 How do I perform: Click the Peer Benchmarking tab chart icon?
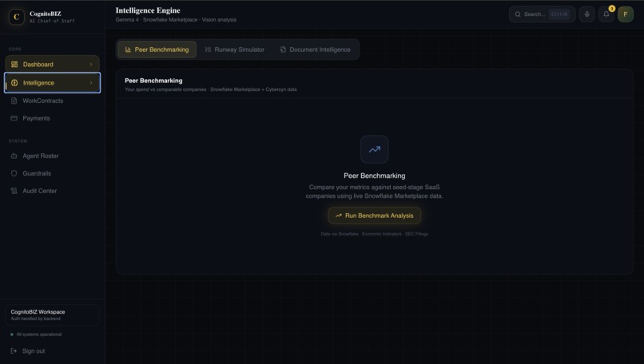pos(128,49)
